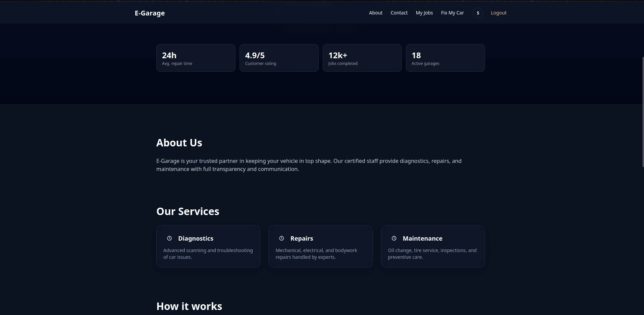This screenshot has width=644, height=315.
Task: Log out using the Logout link
Action: [x=498, y=13]
